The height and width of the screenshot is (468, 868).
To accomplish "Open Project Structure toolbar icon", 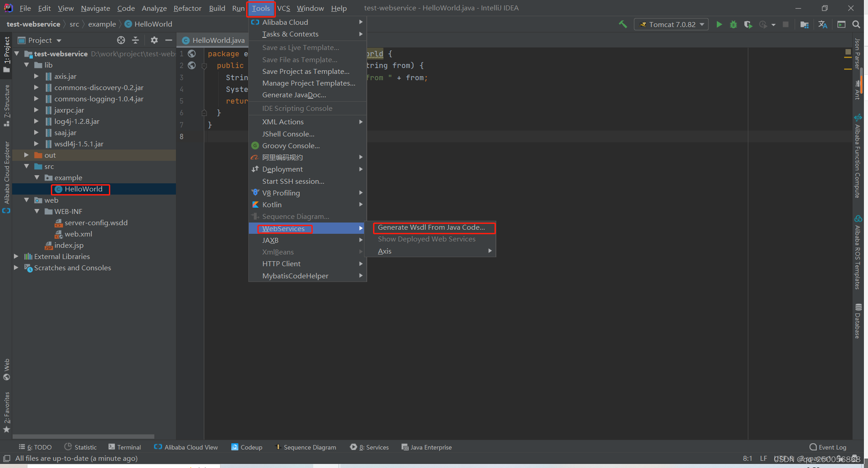I will click(805, 24).
